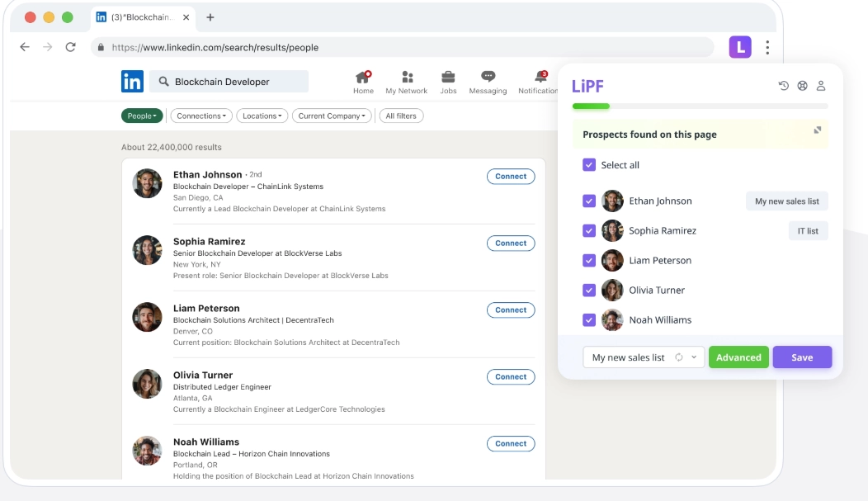The image size is (868, 501).
Task: Click the search magnifier icon
Action: (163, 82)
